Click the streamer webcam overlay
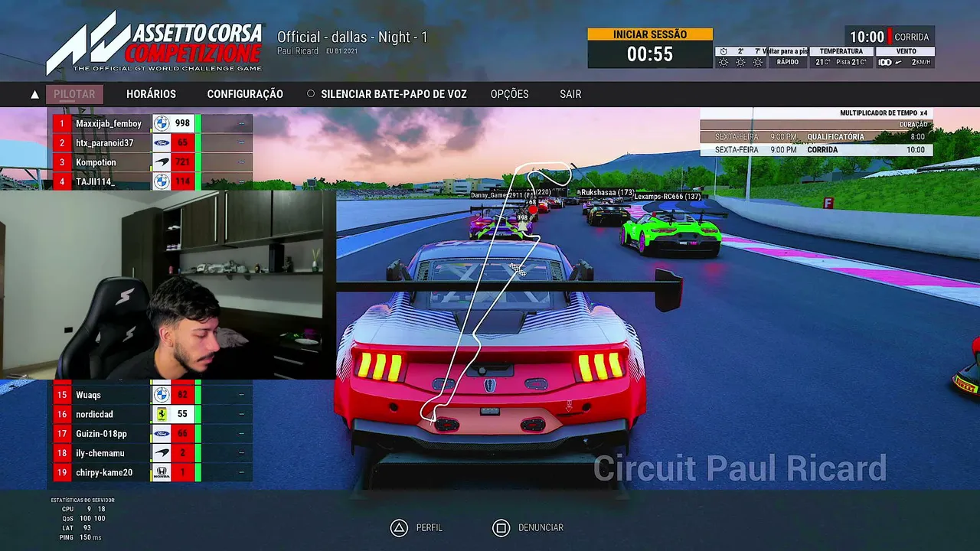980x551 pixels. (168, 285)
